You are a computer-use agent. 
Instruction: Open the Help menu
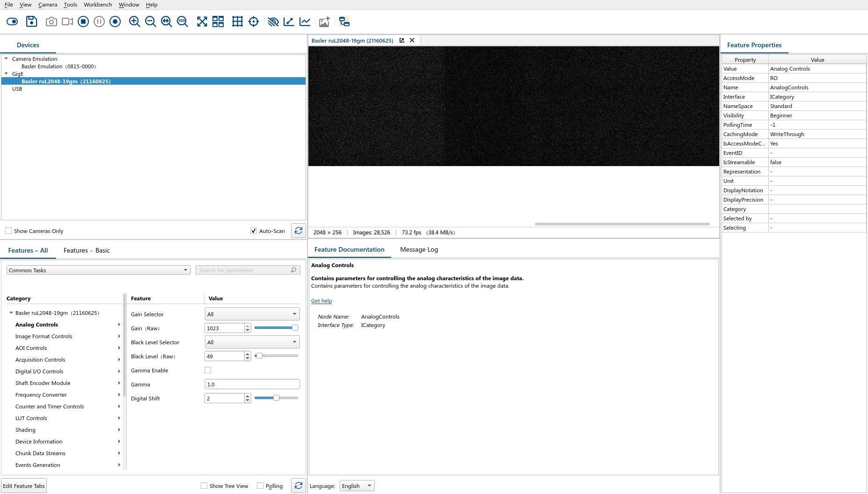152,5
